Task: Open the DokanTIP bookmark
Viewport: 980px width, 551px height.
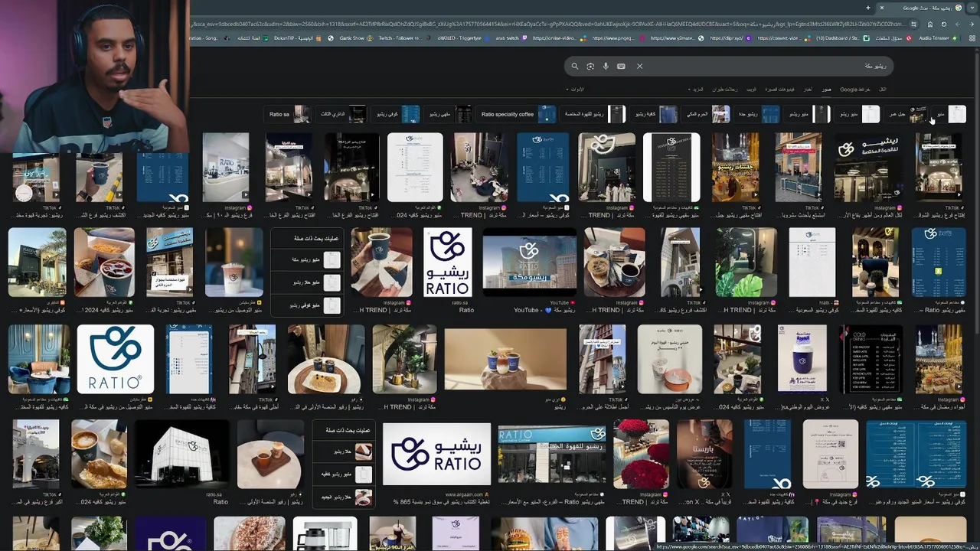Action: [x=297, y=37]
